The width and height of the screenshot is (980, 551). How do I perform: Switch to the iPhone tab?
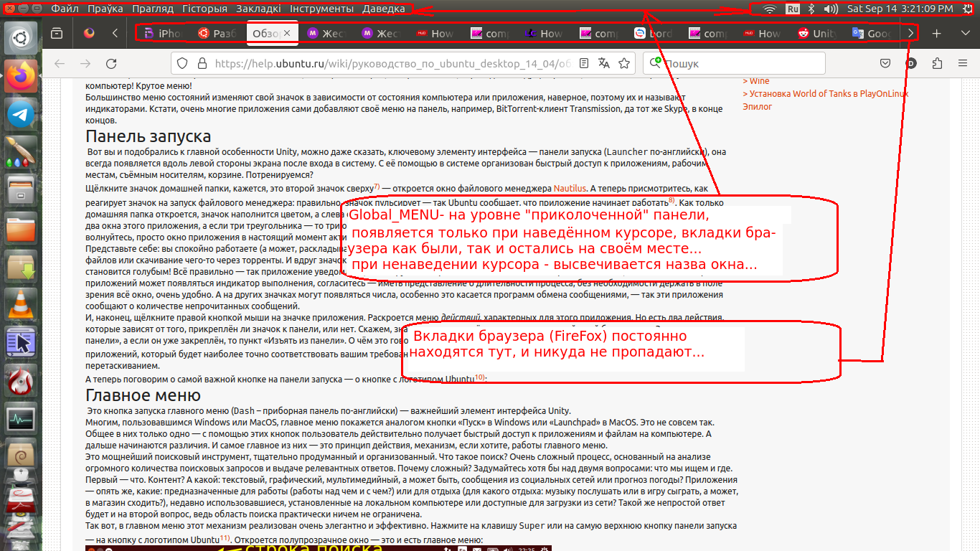[x=164, y=33]
